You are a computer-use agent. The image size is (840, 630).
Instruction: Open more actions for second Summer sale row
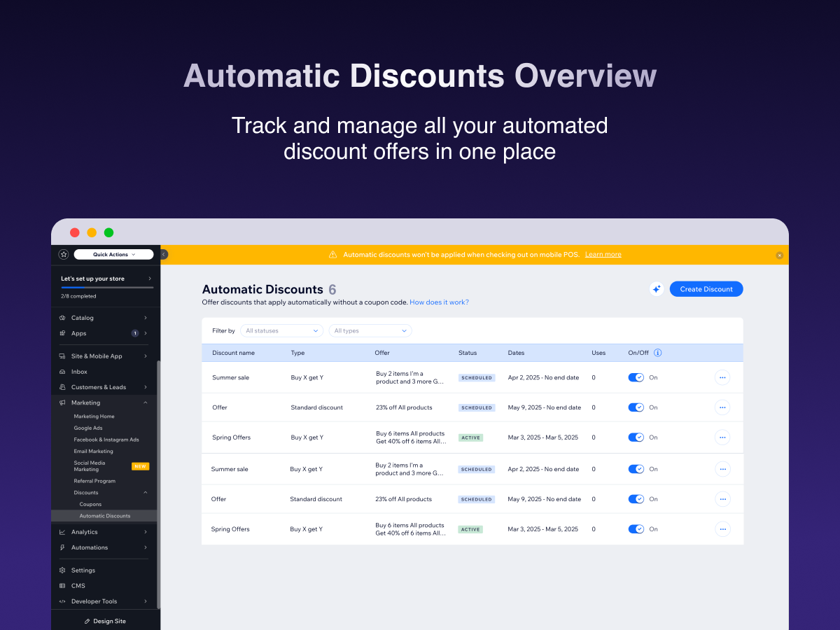[x=722, y=469]
